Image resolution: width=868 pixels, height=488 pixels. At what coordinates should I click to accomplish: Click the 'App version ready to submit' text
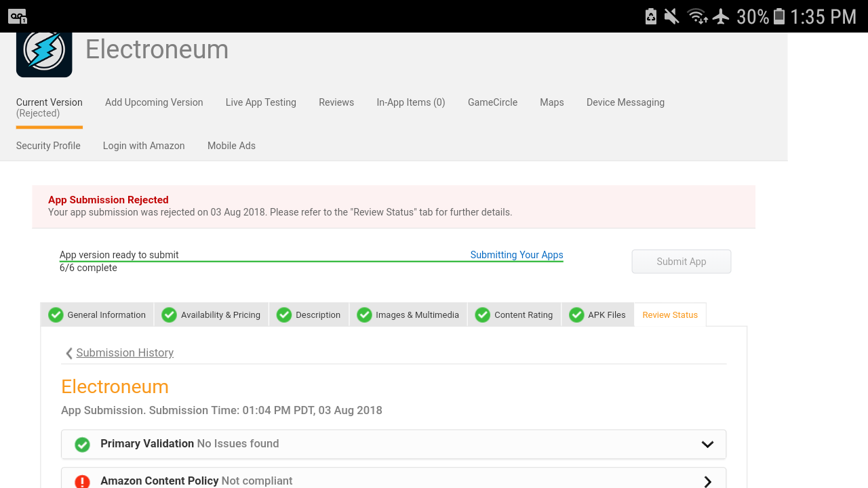[119, 255]
